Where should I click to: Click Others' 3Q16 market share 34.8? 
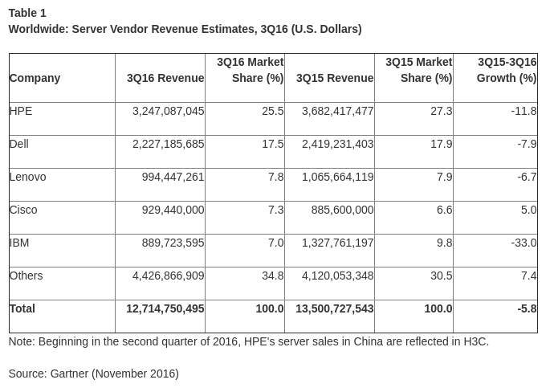(272, 276)
